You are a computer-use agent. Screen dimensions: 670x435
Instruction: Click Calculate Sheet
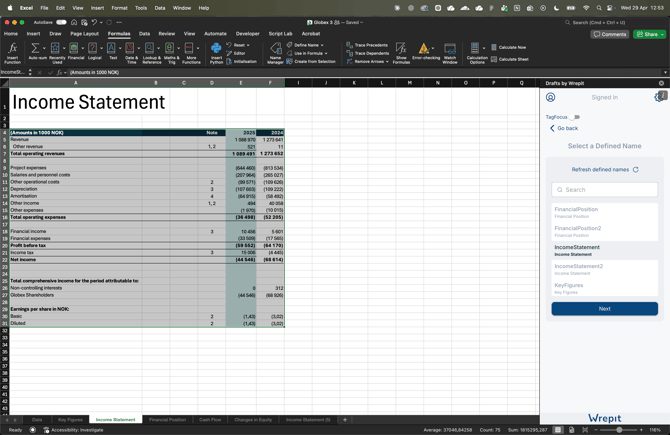pos(510,59)
